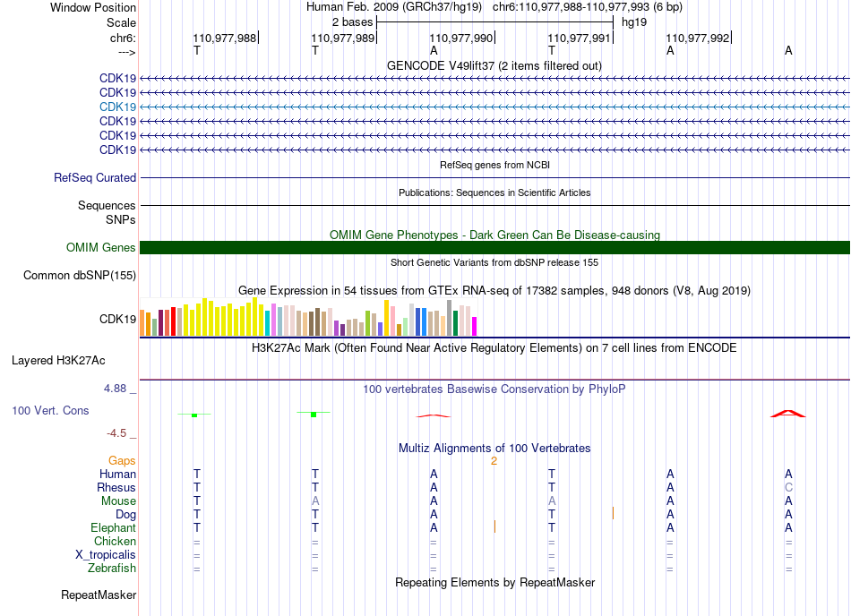Click the position number 110,977,992
Viewport: 851px width, 616px height.
(x=698, y=38)
